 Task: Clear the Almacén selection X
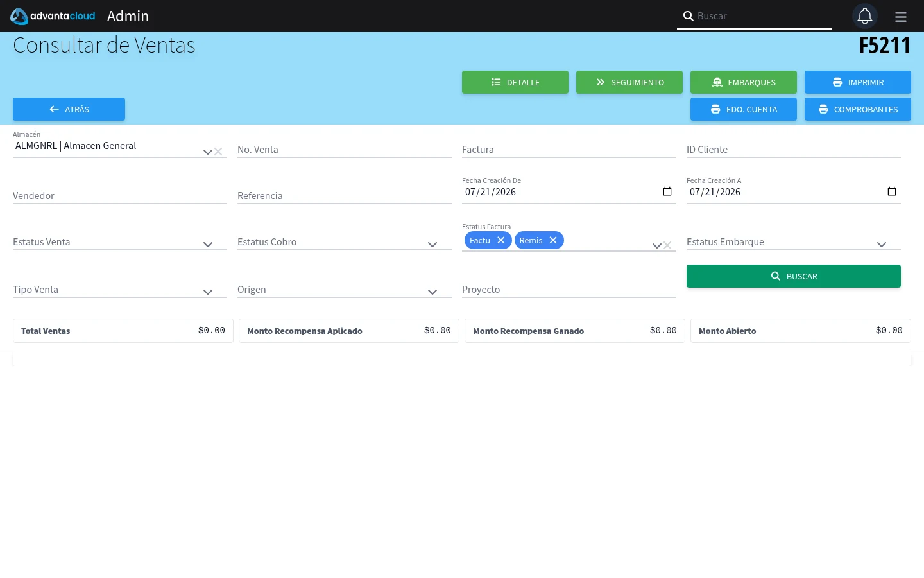pyautogui.click(x=218, y=152)
